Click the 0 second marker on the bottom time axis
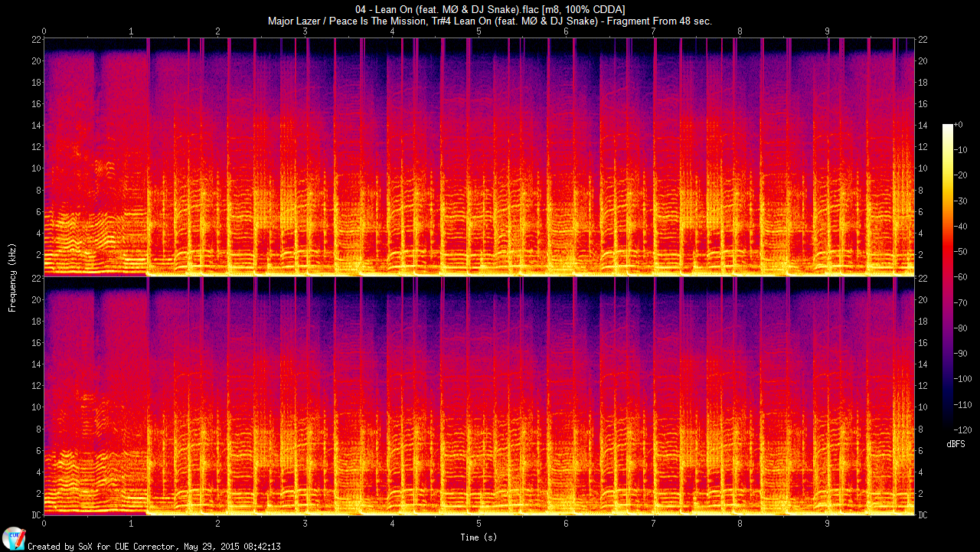980x552 pixels. pyautogui.click(x=44, y=523)
